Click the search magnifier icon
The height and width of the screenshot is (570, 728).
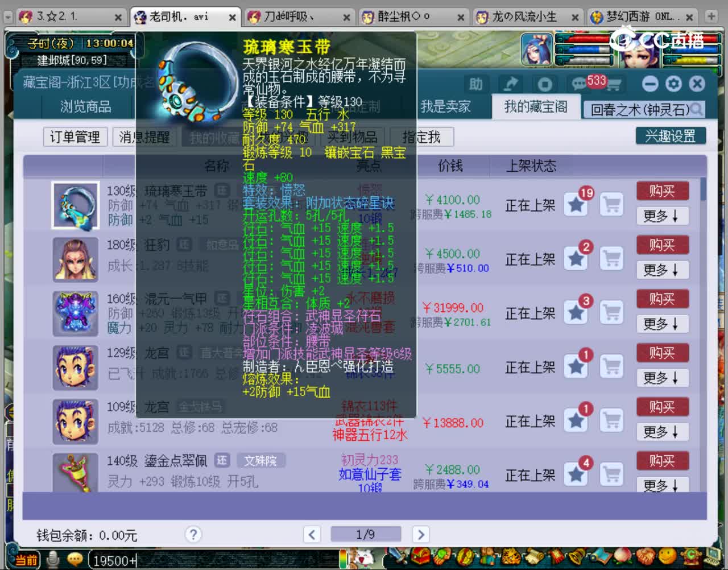point(697,109)
